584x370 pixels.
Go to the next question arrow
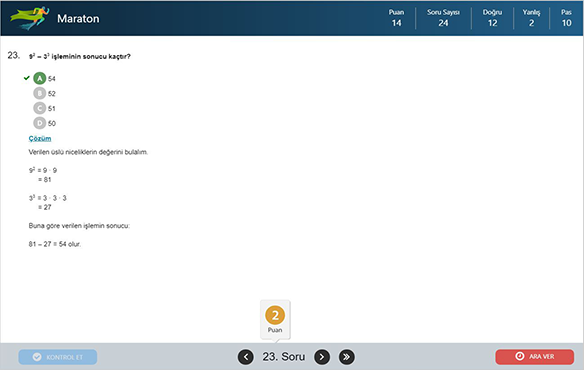pos(322,357)
